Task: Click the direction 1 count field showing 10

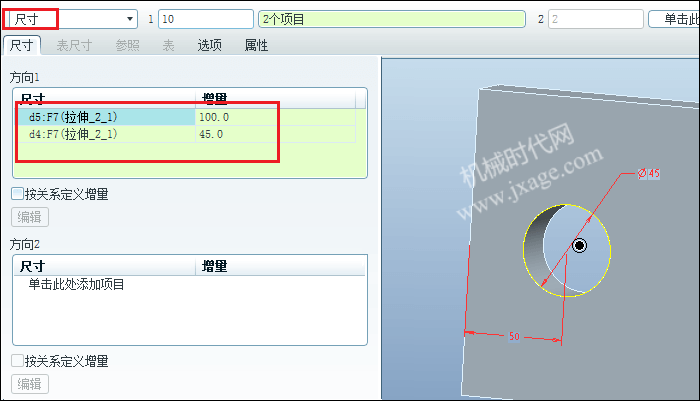Action: [x=206, y=19]
